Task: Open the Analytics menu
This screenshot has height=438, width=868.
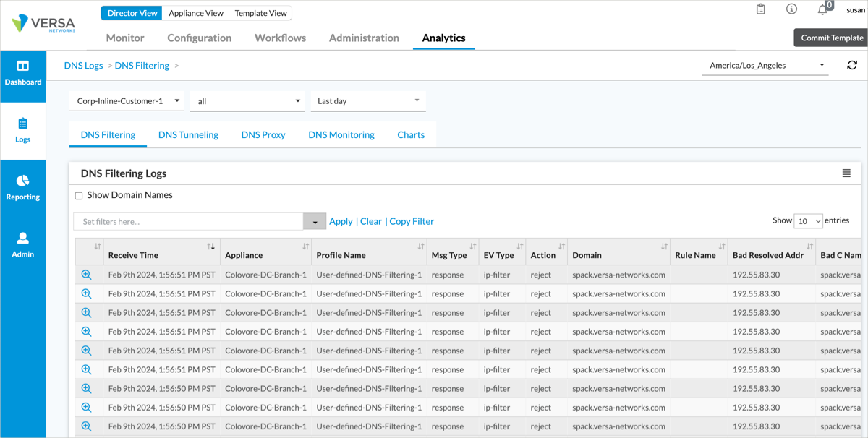Action: pyautogui.click(x=444, y=38)
